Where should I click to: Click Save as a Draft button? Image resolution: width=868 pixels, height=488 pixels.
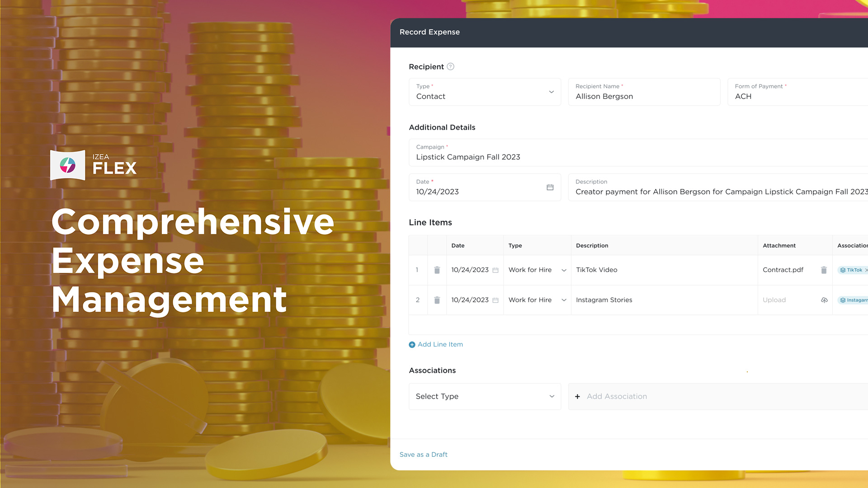coord(424,454)
